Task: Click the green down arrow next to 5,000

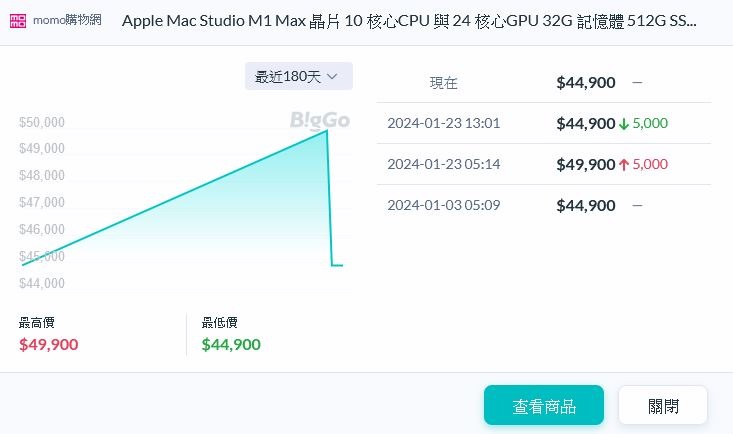Action: click(624, 124)
